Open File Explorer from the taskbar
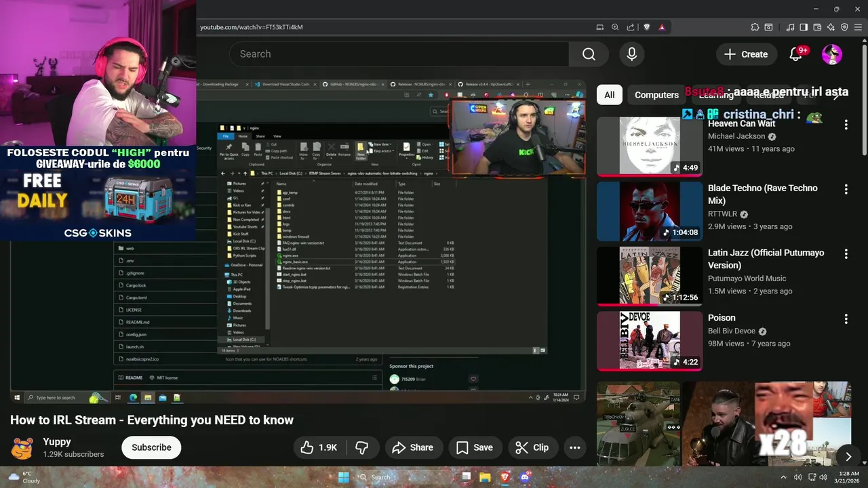868x488 pixels. (485, 477)
